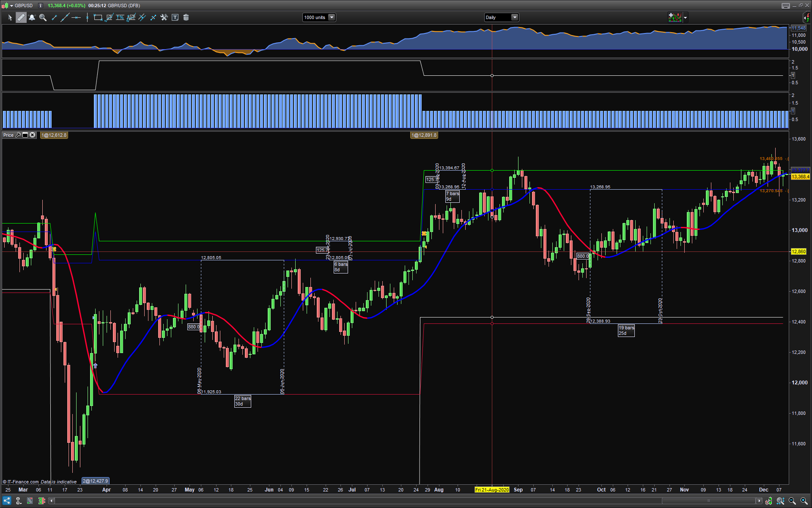Click the add indicator button
Image resolution: width=812 pixels, height=508 pixels.
tap(675, 17)
